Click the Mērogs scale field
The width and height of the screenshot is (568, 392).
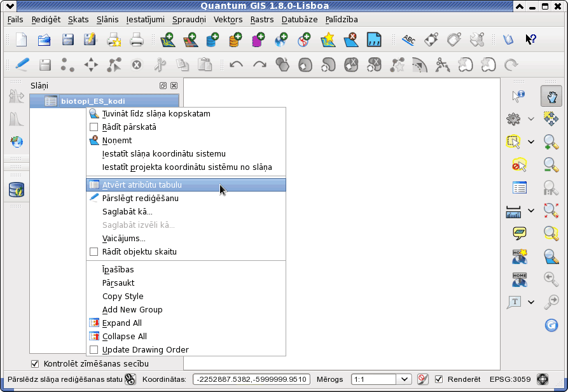click(x=374, y=379)
